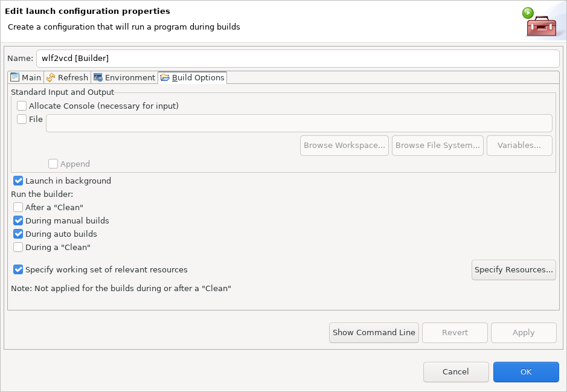Open the Main tab
The image size is (567, 392).
coord(26,77)
